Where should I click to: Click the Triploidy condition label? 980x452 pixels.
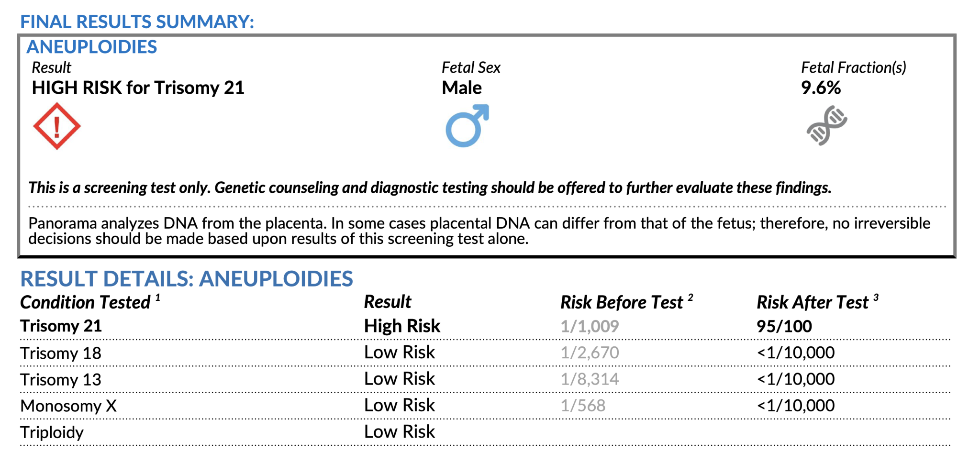(52, 432)
